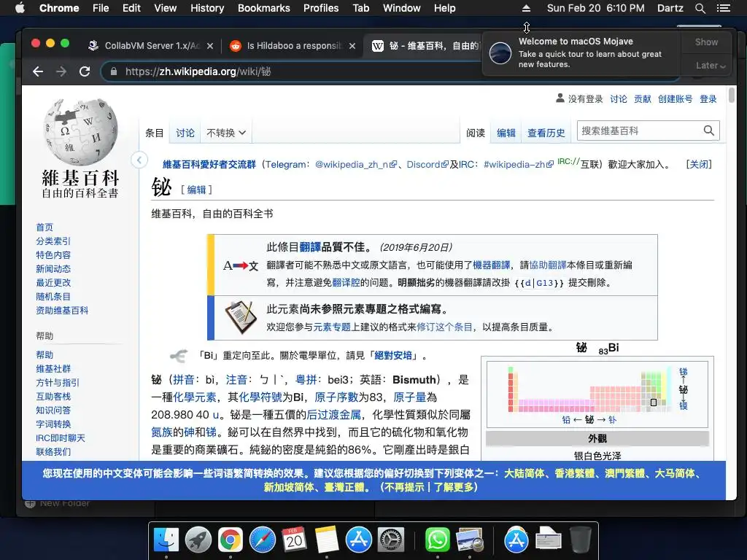Open the second App Store icon beside Preview

516,540
